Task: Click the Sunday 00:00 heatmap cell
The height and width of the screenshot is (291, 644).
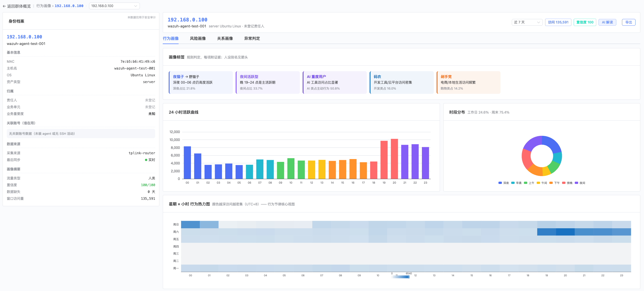Action: click(190, 225)
